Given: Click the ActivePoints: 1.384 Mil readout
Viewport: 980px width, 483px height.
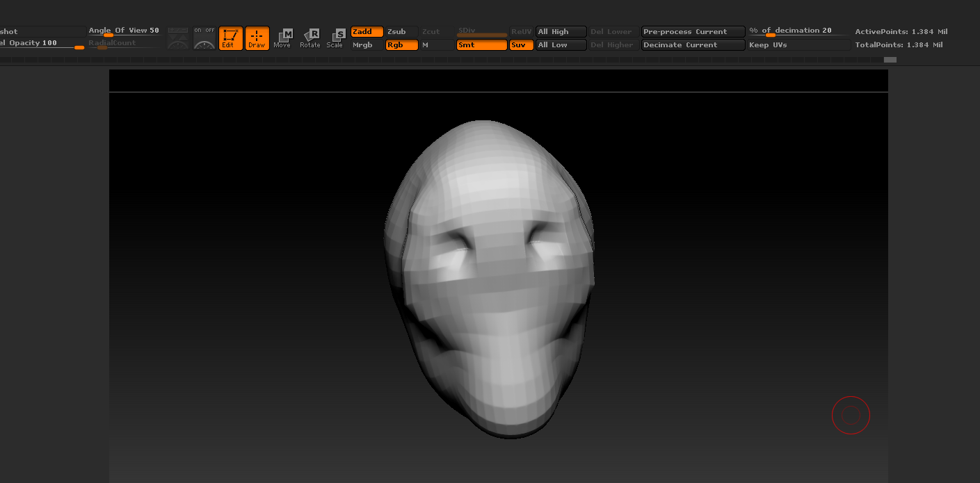Looking at the screenshot, I should click(x=901, y=32).
